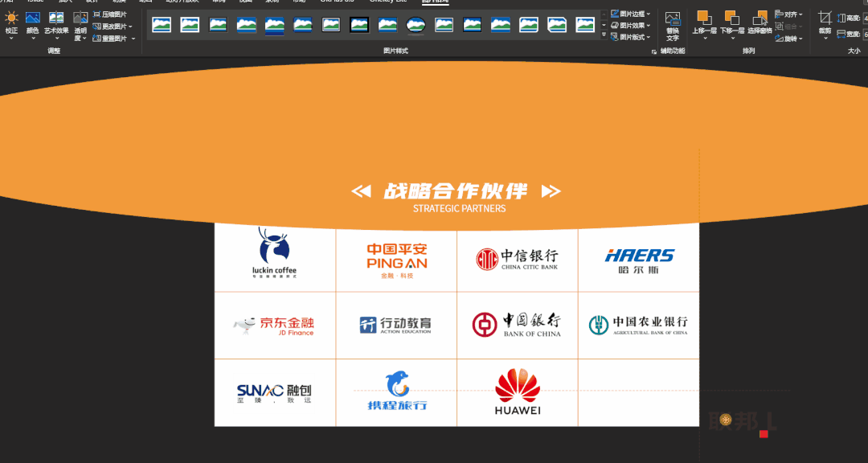
Task: Select the 京东金融 JD Finance logo
Action: pyautogui.click(x=273, y=326)
